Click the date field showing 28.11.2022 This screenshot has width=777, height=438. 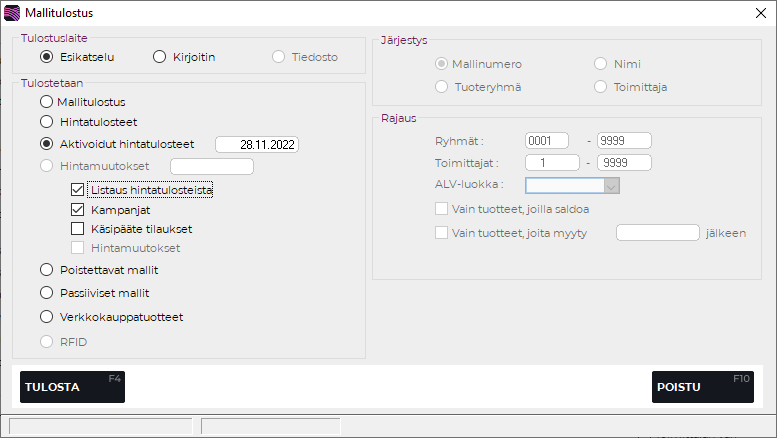(x=257, y=144)
